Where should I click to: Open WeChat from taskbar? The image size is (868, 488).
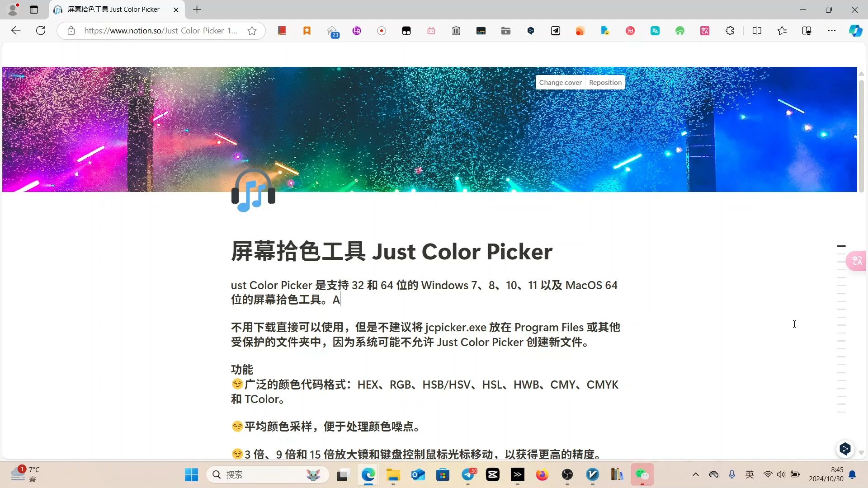642,474
